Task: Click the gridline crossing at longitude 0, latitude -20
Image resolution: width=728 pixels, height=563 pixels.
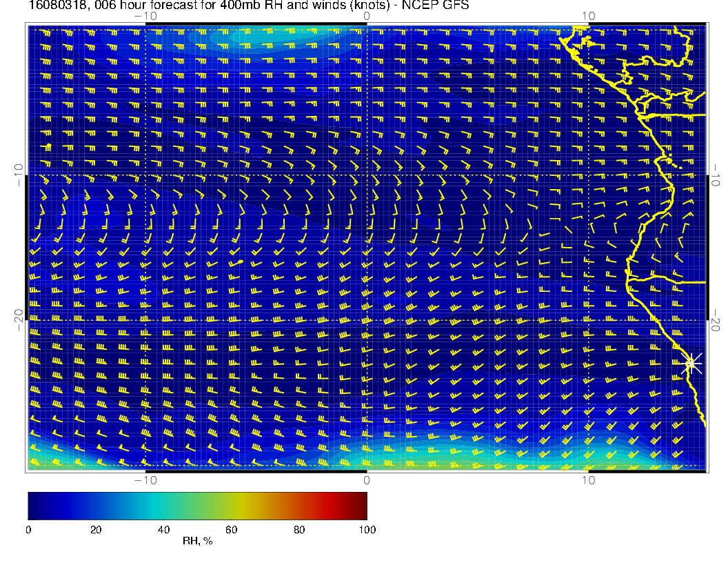Action: pos(367,320)
